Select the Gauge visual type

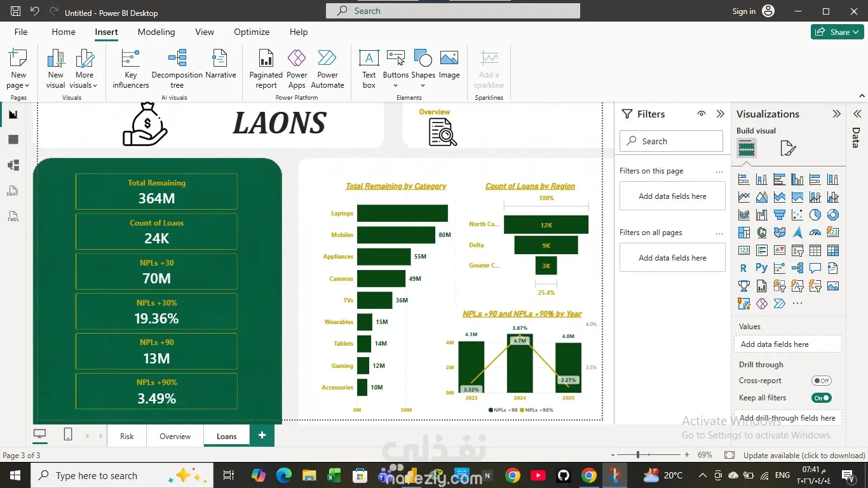815,233
